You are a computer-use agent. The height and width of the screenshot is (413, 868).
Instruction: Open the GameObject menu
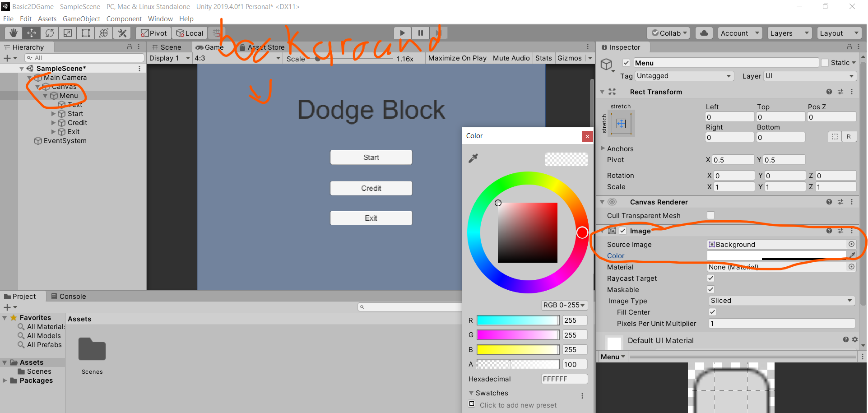(81, 19)
